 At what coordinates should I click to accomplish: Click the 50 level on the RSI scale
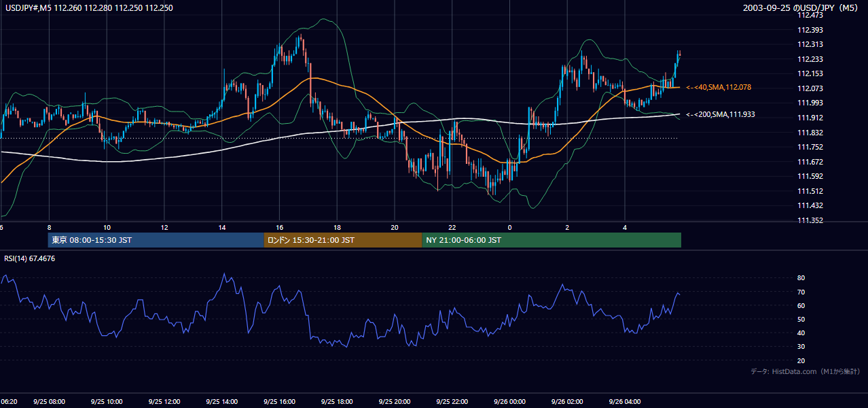pos(801,319)
